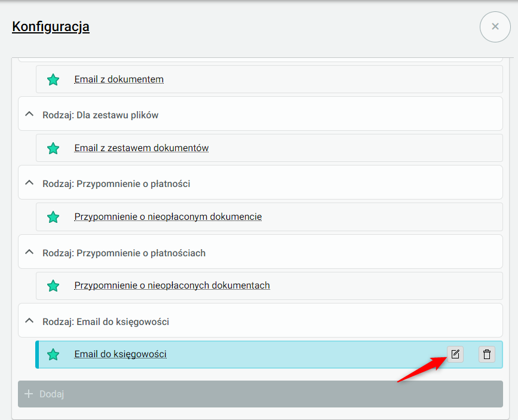The image size is (518, 420).
Task: Delete the Email do księgowości template
Action: coord(486,354)
